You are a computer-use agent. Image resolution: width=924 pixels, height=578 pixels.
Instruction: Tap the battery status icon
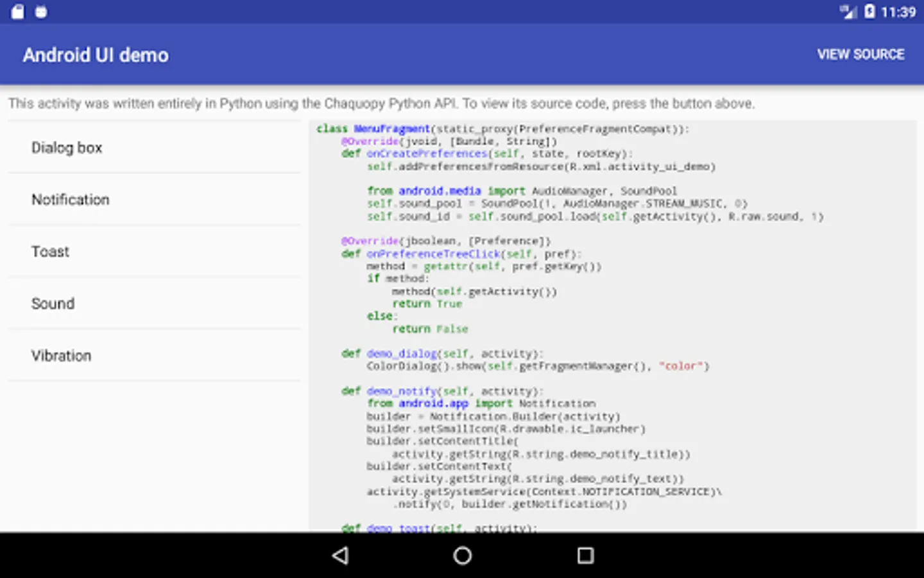(x=869, y=12)
